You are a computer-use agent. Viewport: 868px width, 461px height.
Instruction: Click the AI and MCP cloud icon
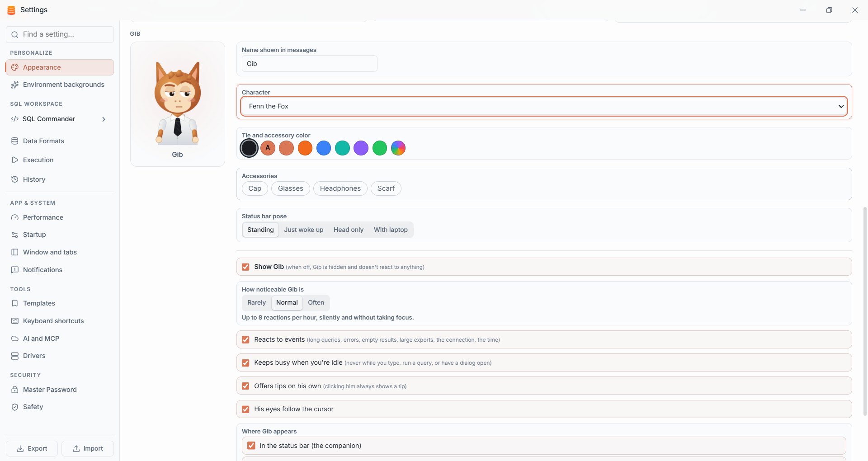(x=15, y=339)
